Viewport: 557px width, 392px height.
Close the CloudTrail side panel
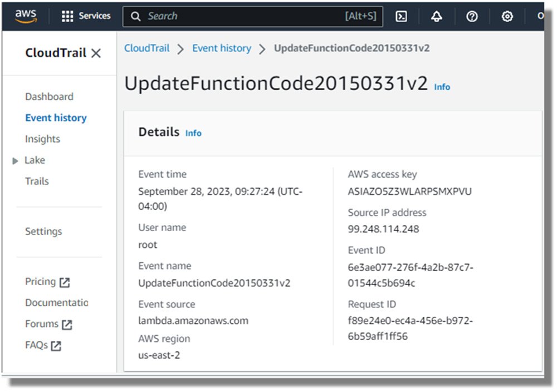click(x=96, y=53)
